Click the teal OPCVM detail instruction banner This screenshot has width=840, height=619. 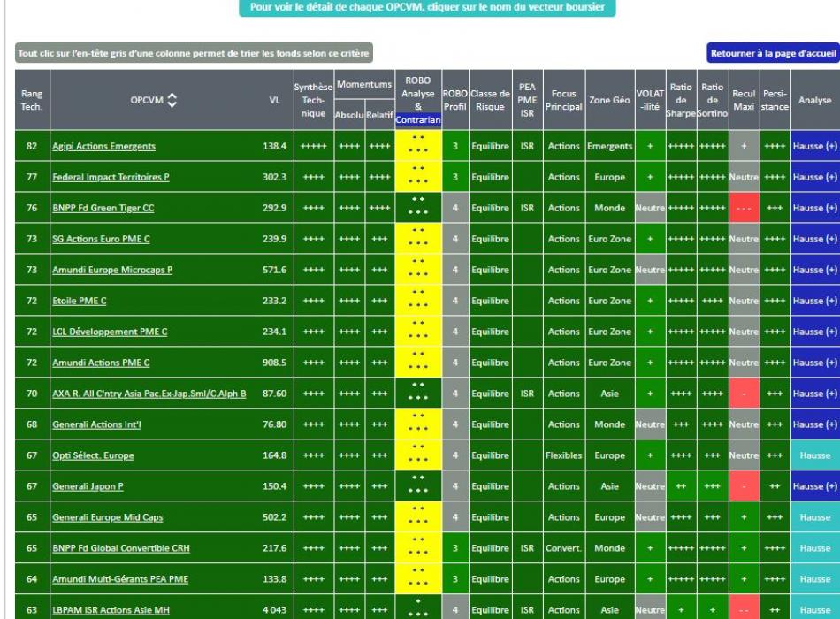point(427,7)
